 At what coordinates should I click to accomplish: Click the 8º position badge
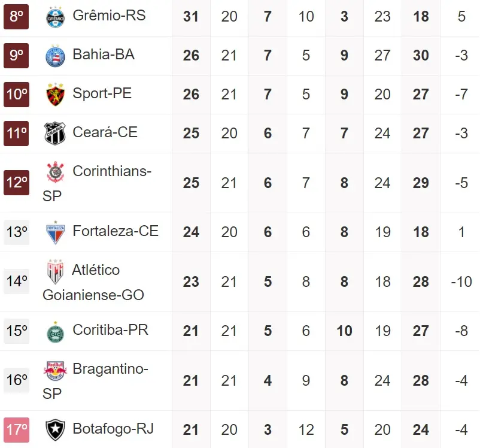click(x=16, y=17)
